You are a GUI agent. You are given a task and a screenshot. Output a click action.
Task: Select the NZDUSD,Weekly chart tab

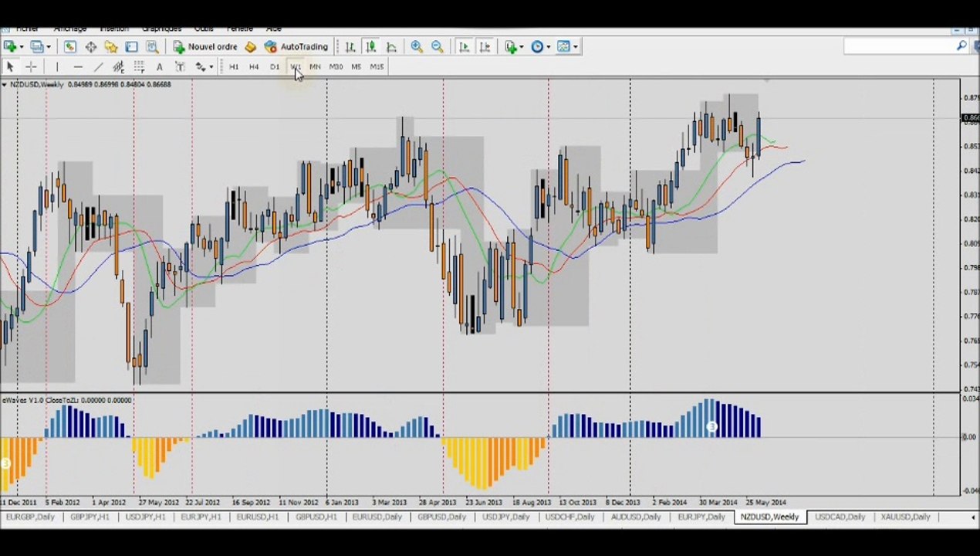769,517
